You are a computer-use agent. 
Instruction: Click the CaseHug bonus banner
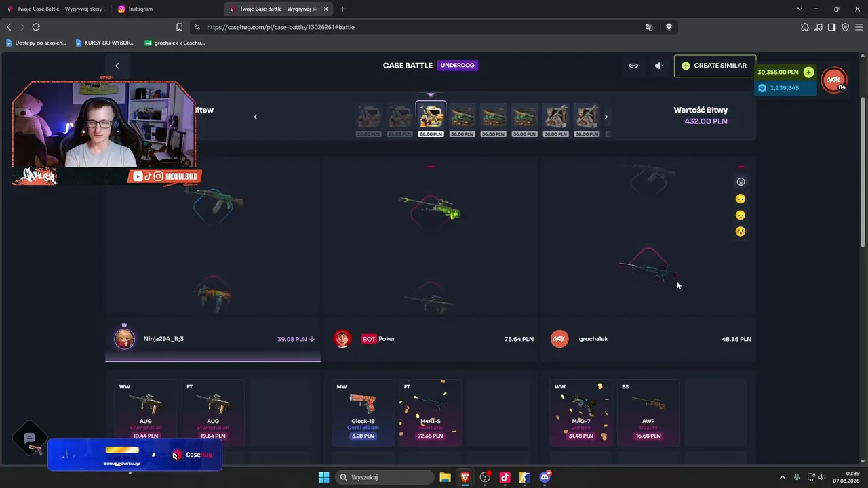click(x=135, y=454)
